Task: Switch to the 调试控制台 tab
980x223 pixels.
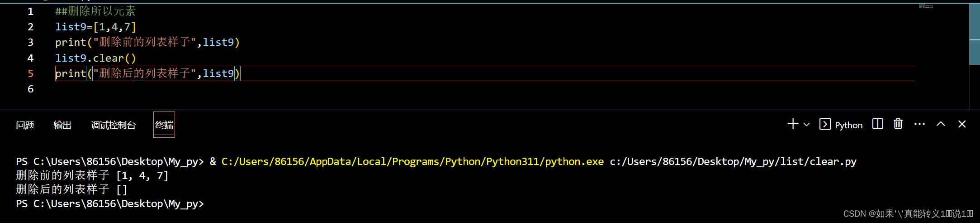Action: [x=114, y=125]
